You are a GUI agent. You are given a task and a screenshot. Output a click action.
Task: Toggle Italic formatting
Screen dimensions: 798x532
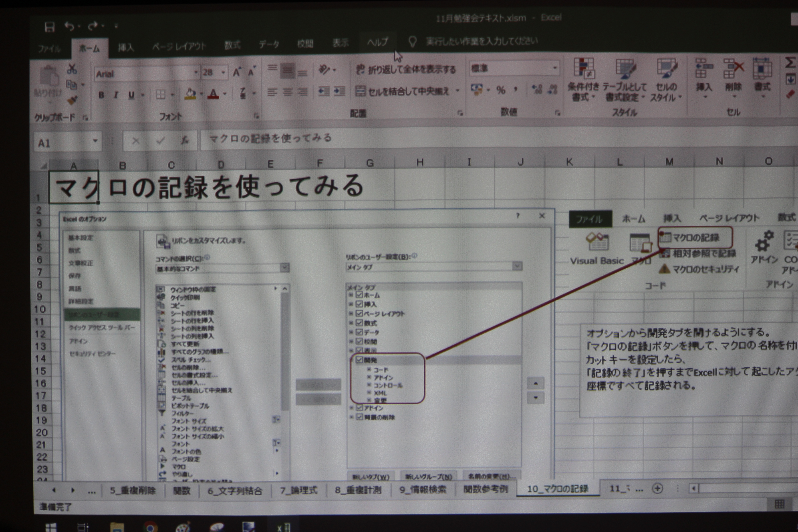(x=116, y=95)
